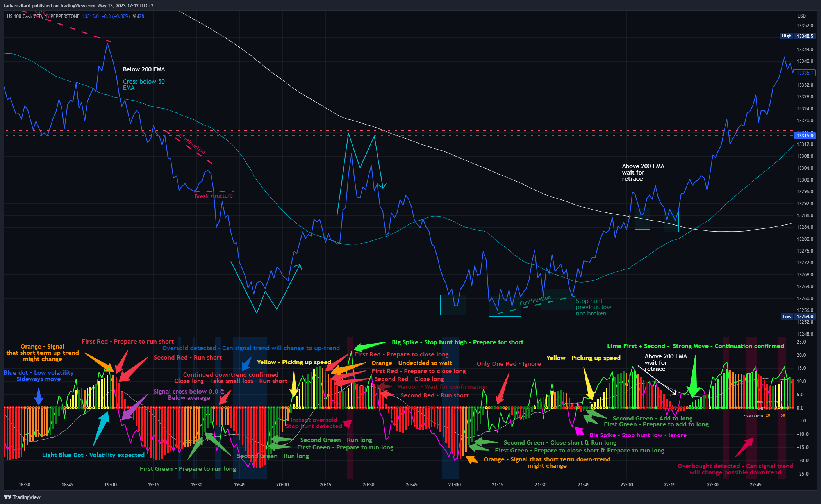821x504 pixels.
Task: Click 'Light Blue Dot - Volatility expected' label
Action: click(93, 455)
